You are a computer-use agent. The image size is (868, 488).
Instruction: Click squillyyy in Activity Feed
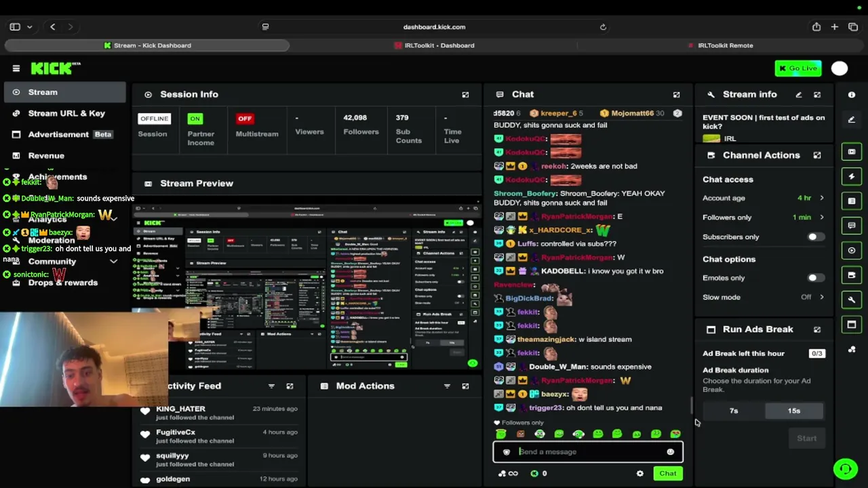(172, 456)
